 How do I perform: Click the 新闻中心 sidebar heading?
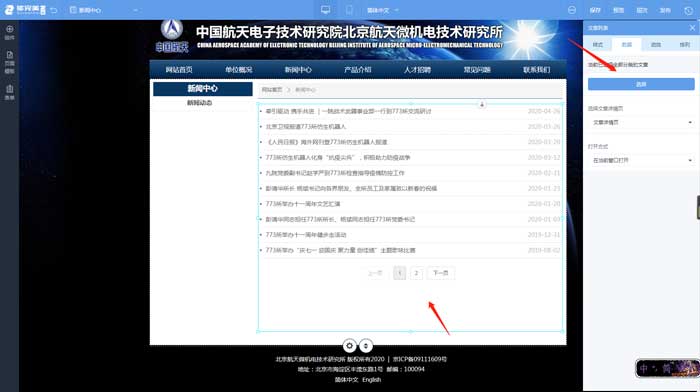[x=203, y=88]
